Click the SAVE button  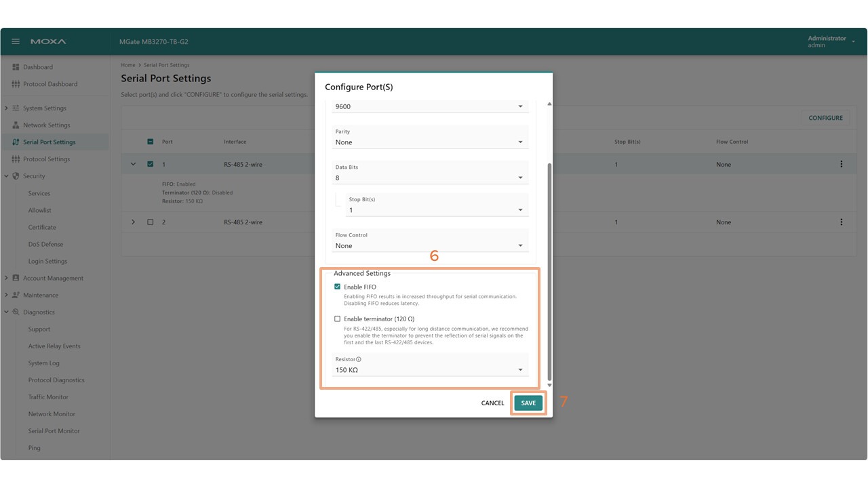click(528, 403)
